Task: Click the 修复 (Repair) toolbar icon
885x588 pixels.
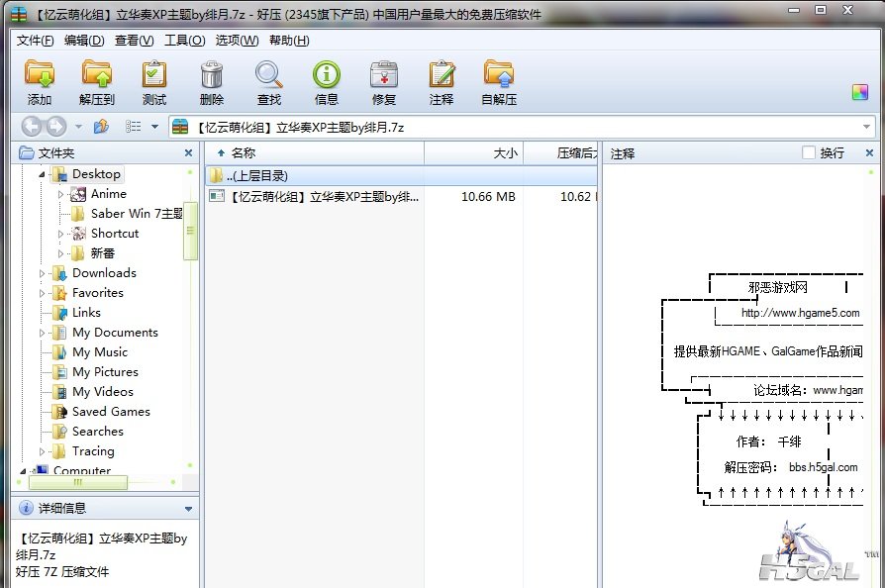Action: 384,76
